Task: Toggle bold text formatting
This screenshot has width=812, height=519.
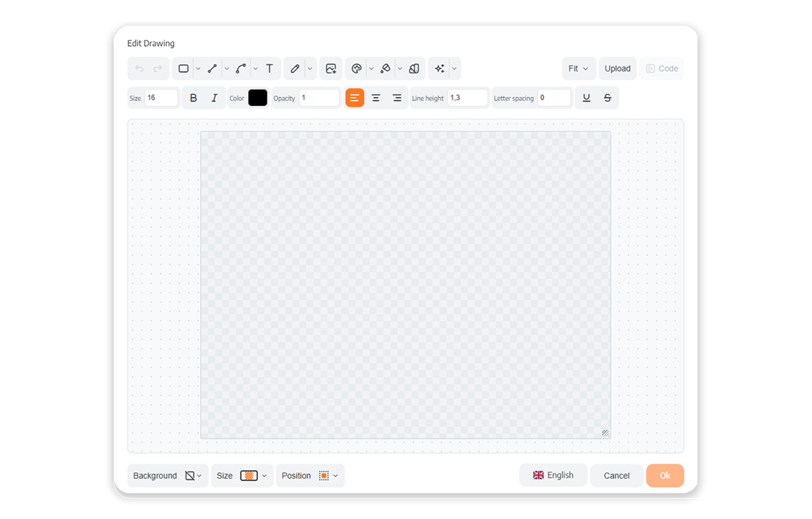Action: (x=193, y=98)
